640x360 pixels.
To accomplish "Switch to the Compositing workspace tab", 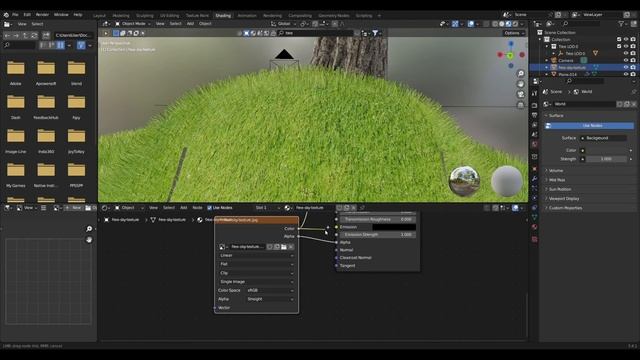I will coord(300,16).
